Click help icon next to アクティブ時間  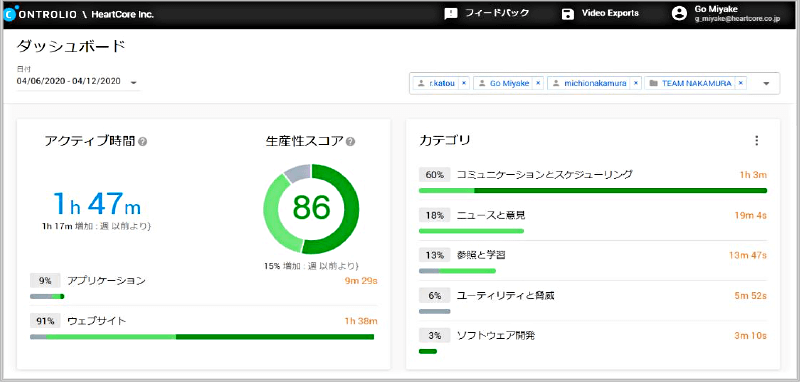point(143,141)
